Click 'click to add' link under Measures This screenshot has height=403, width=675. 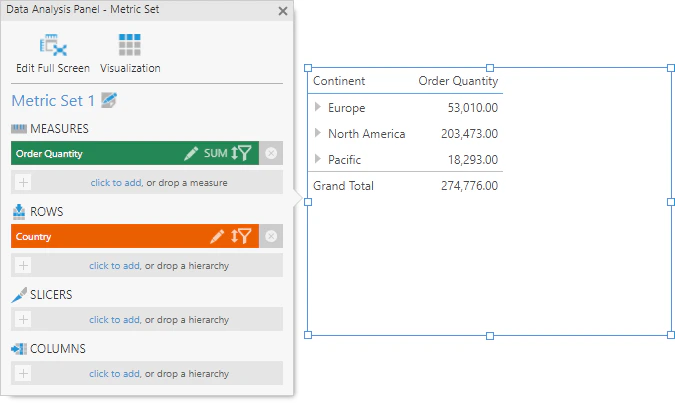(x=116, y=183)
